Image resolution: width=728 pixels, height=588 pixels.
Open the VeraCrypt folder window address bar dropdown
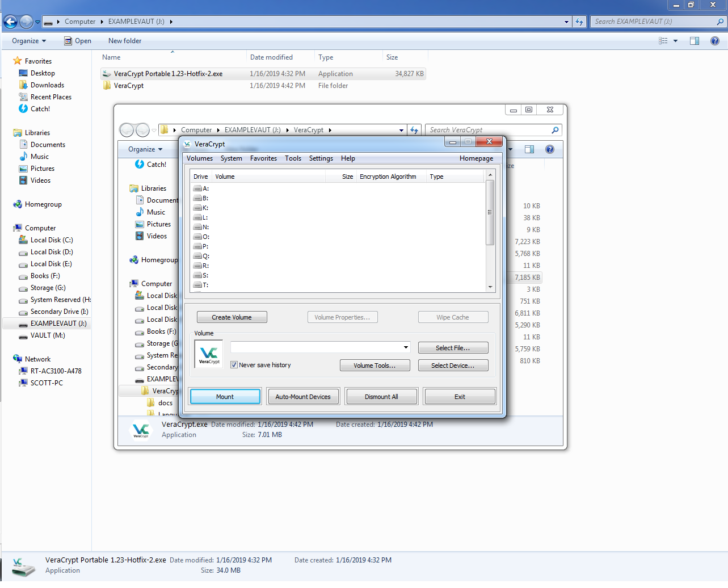point(401,130)
